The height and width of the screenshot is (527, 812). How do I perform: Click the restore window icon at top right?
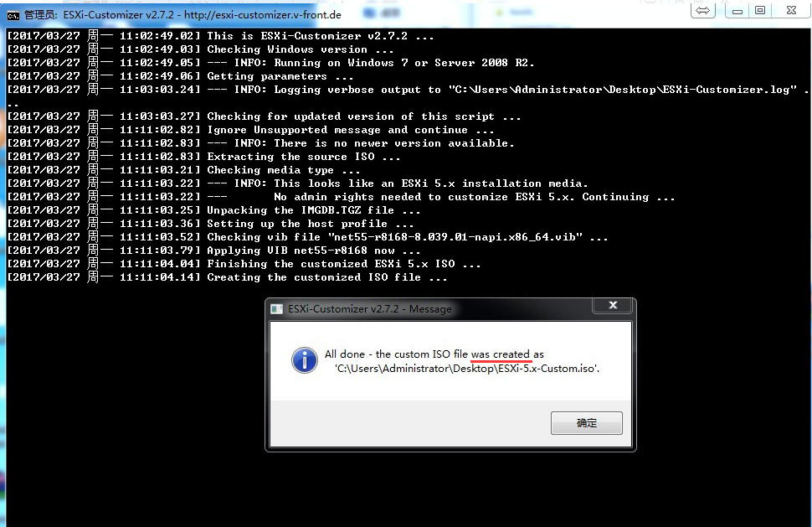(x=760, y=10)
